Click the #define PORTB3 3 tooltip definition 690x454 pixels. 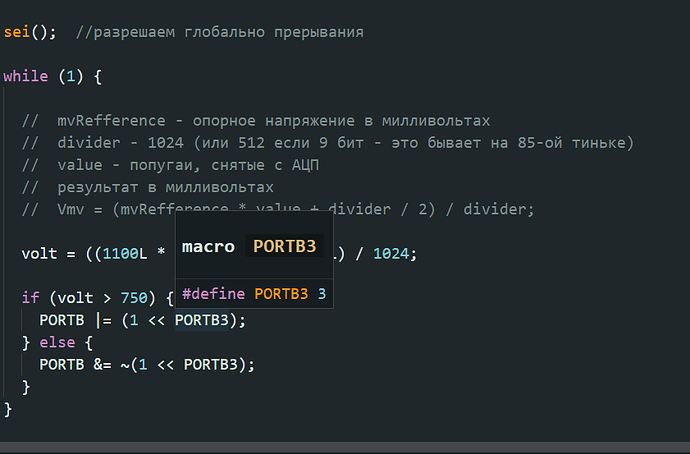254,294
